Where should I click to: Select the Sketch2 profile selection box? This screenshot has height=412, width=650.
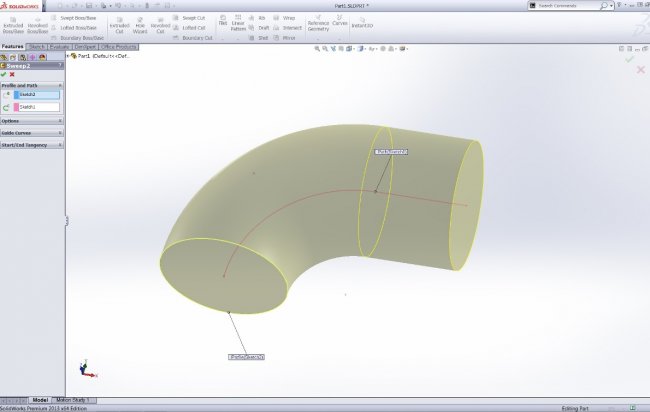click(37, 94)
